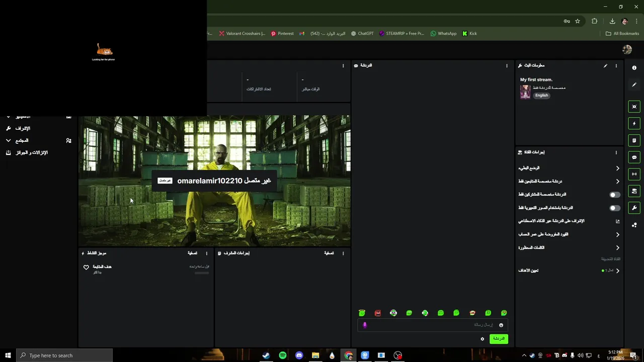Open chat settings gear icon
644x362 pixels.
(482, 339)
